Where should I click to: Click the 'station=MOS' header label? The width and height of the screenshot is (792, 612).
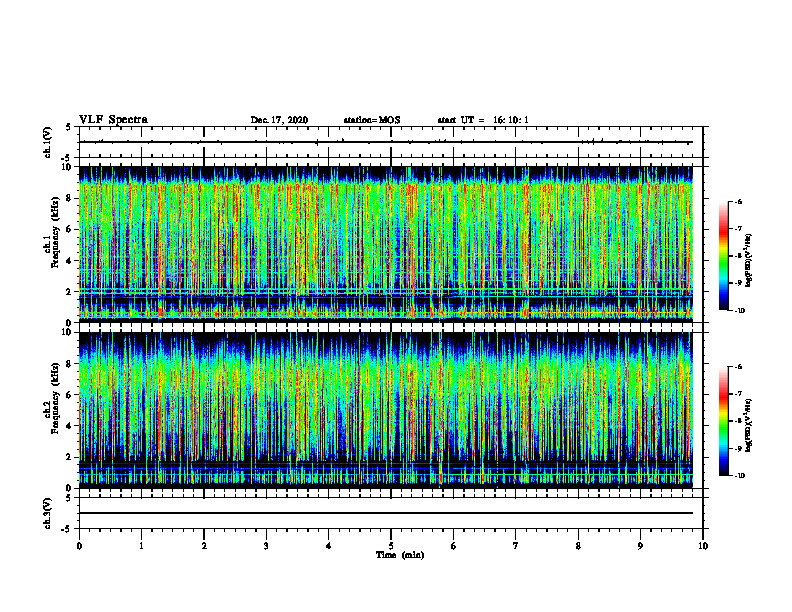click(372, 120)
